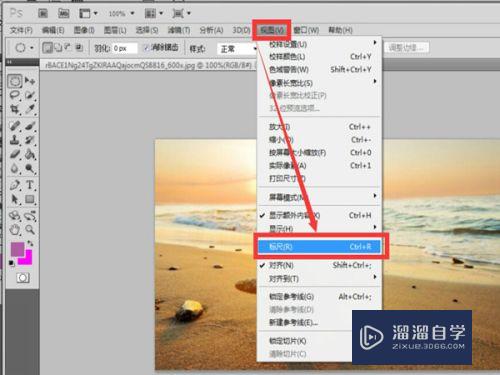Select the Lasso tool
500x375 pixels.
tap(15, 95)
